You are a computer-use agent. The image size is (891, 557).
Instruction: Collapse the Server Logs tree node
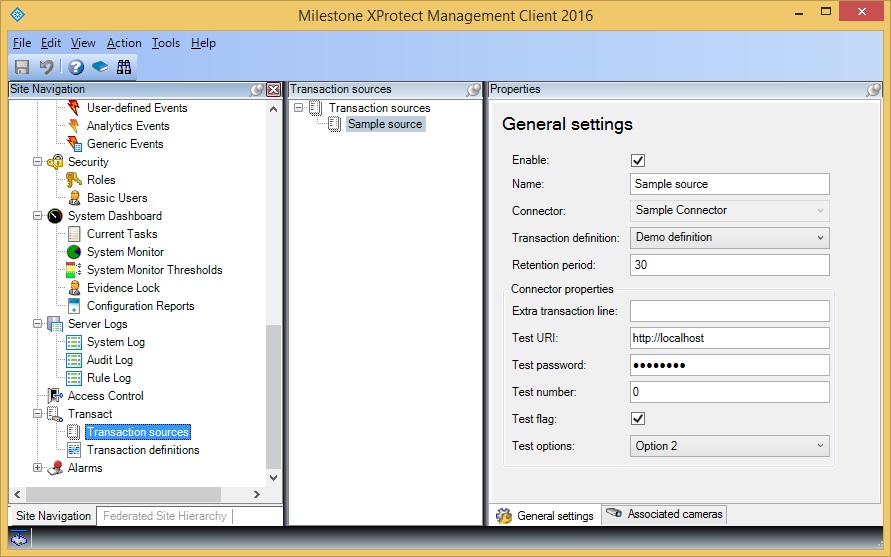coord(38,324)
